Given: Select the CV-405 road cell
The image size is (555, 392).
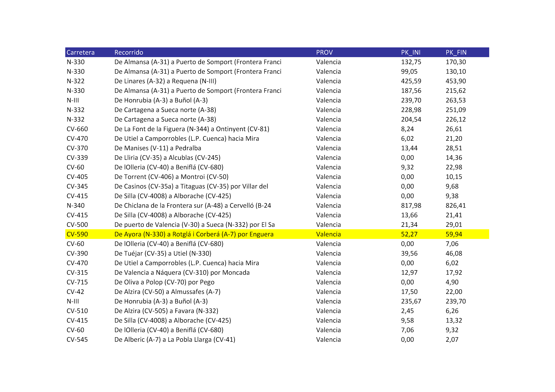Looking at the screenshot, I should point(77,177).
